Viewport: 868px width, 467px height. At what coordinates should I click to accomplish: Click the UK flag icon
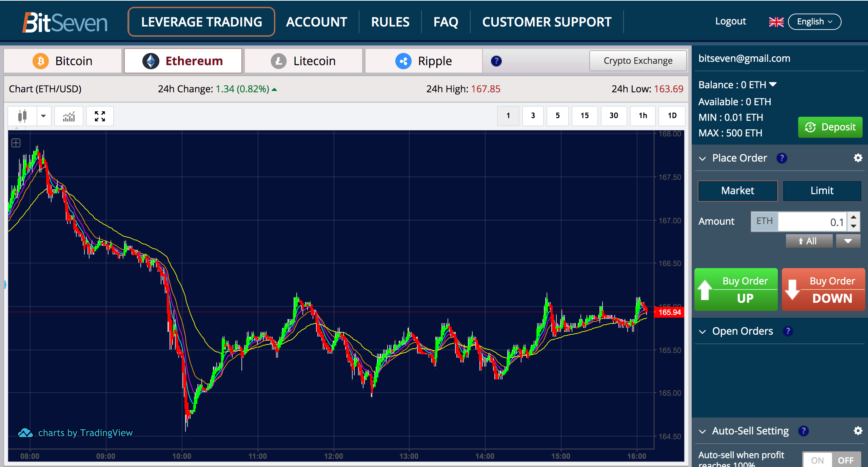[776, 22]
